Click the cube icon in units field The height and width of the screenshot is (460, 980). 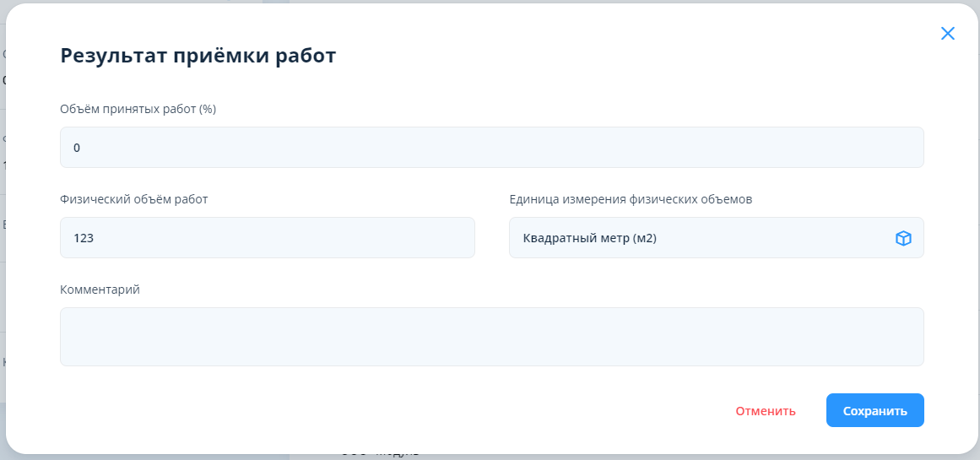point(903,239)
